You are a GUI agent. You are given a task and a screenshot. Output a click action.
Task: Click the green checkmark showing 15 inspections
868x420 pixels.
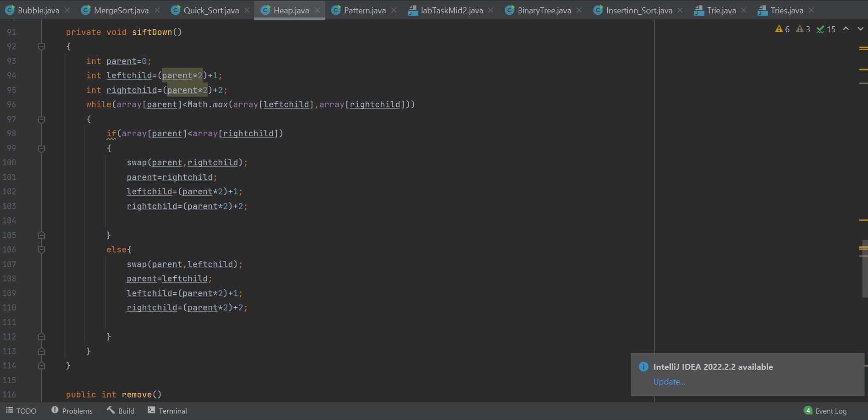click(825, 29)
